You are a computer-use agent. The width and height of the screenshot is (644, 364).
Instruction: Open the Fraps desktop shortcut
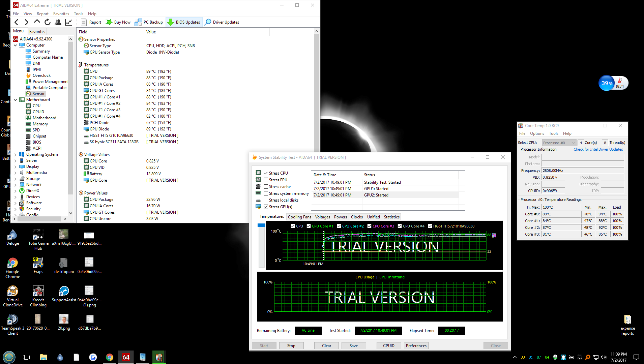point(38,266)
